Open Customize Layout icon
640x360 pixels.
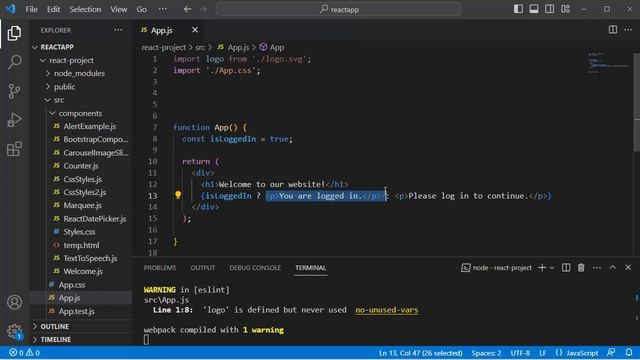point(565,9)
